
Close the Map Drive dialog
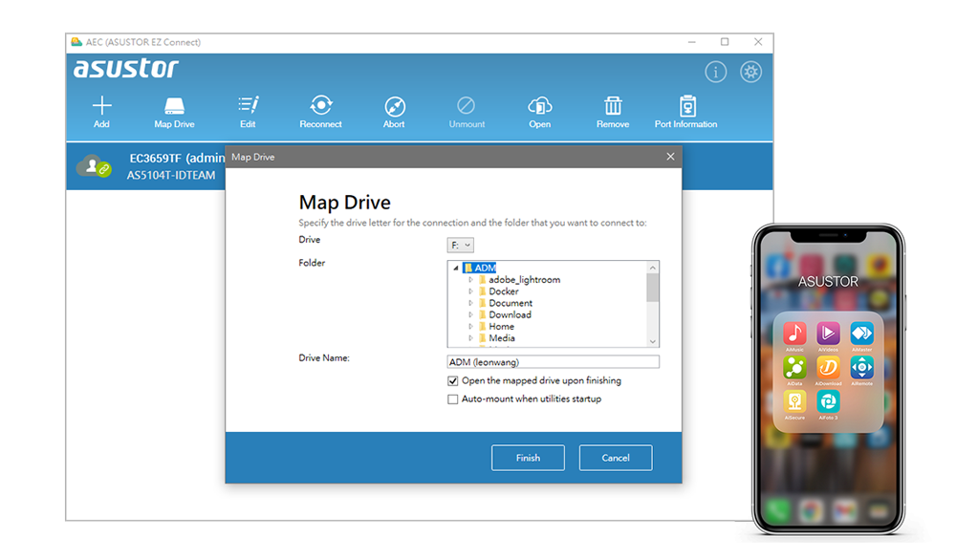click(670, 157)
